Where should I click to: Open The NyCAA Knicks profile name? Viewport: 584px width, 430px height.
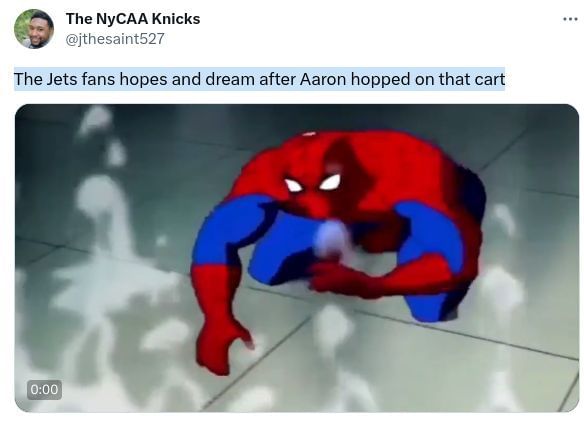(x=133, y=19)
